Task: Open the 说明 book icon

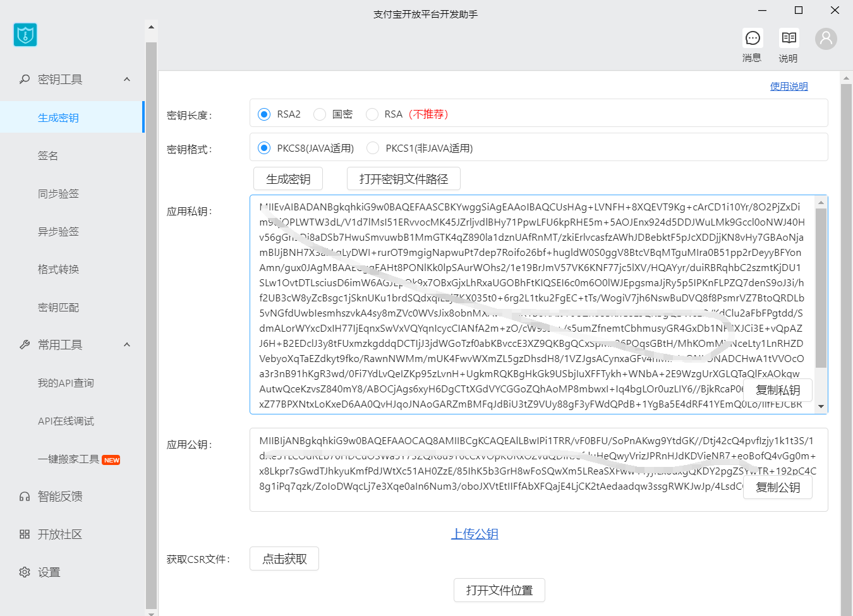Action: point(789,38)
